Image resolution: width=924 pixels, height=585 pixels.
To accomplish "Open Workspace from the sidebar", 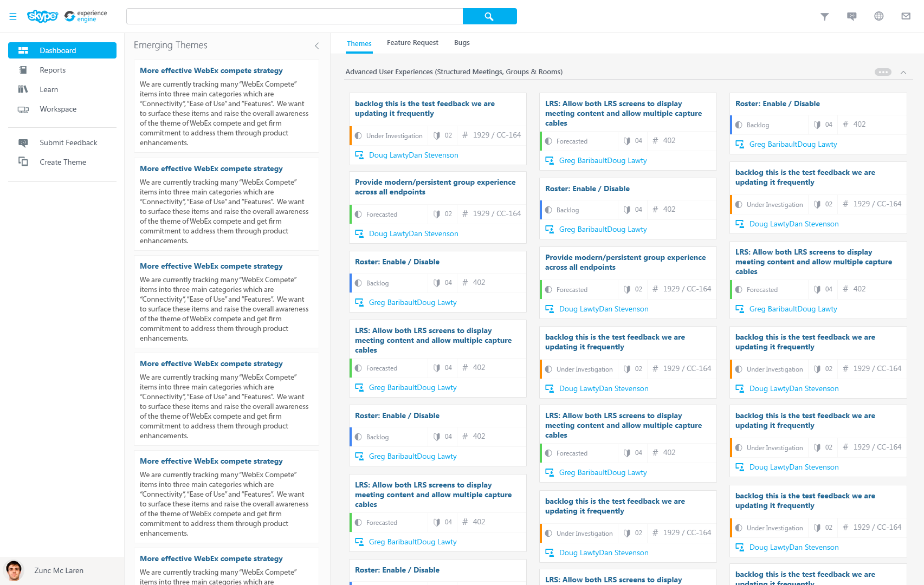I will (x=58, y=109).
